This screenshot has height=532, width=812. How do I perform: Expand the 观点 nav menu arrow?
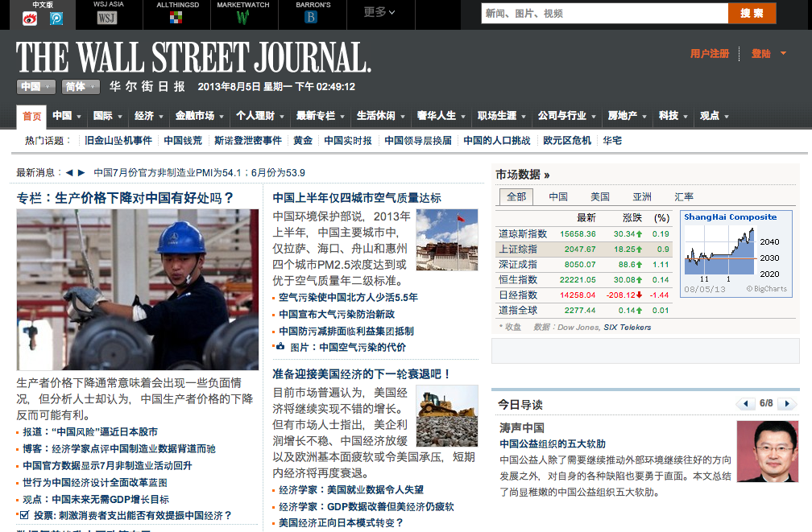[x=727, y=117]
